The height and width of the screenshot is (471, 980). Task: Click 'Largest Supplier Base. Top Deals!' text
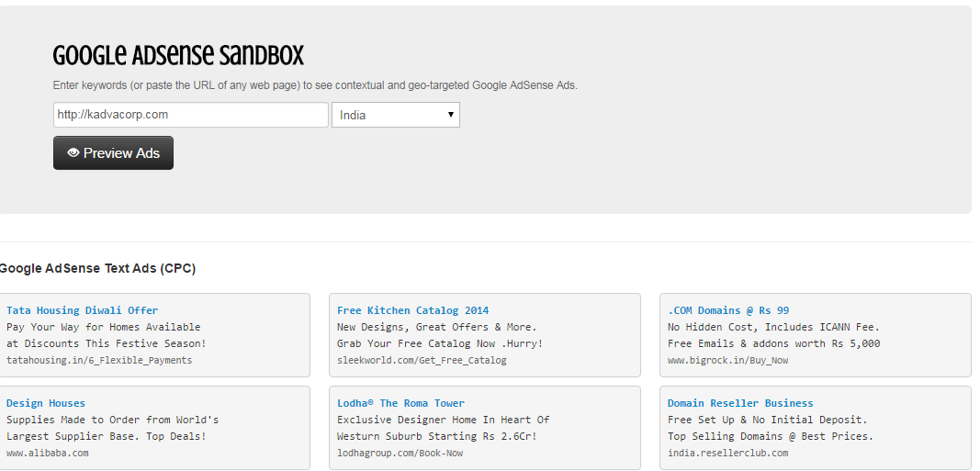coord(107,436)
